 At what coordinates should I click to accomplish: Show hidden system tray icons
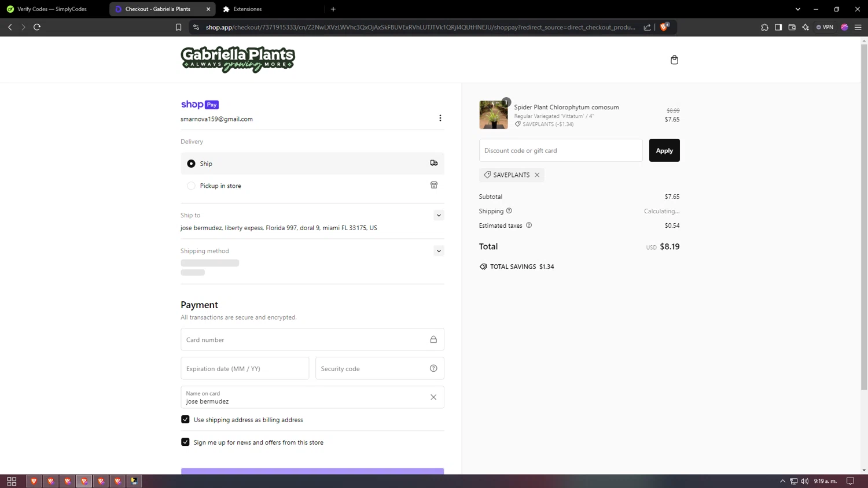coord(782,481)
